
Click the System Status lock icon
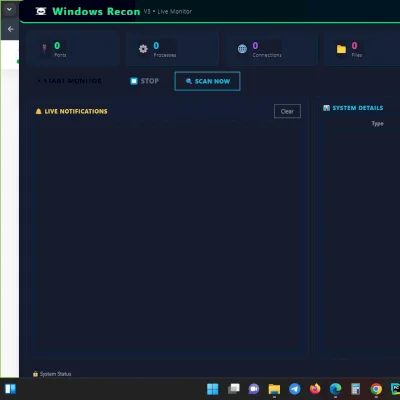pos(35,374)
